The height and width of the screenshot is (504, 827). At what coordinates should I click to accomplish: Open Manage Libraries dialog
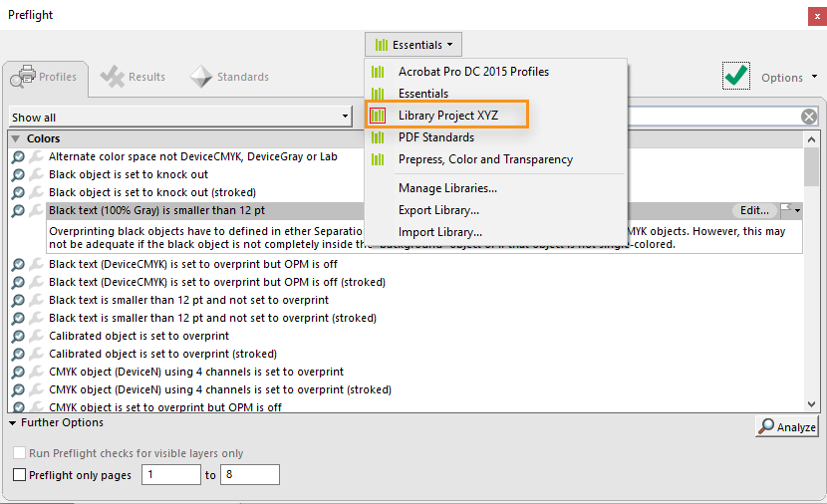tap(447, 188)
